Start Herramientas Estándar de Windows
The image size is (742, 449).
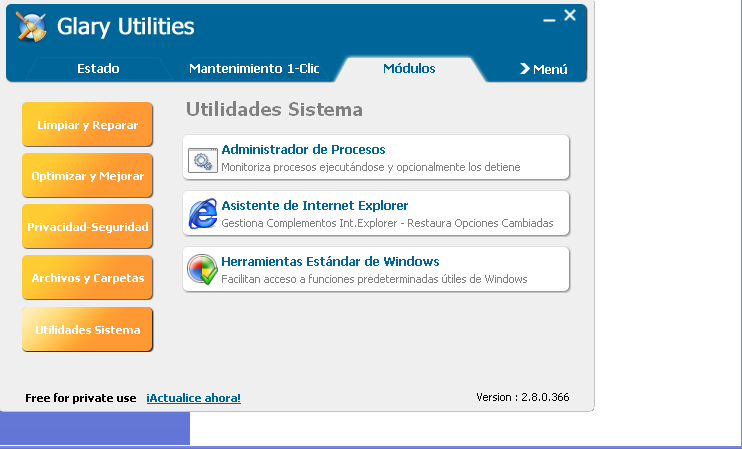click(x=376, y=269)
